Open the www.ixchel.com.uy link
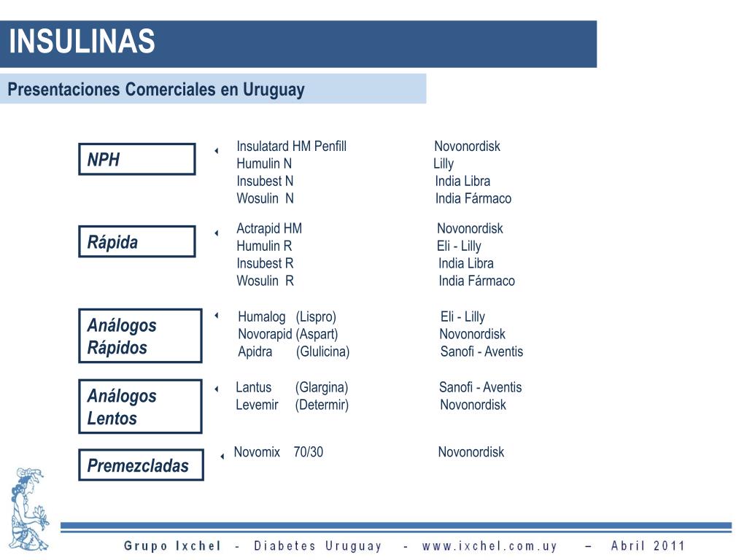 pos(489,545)
